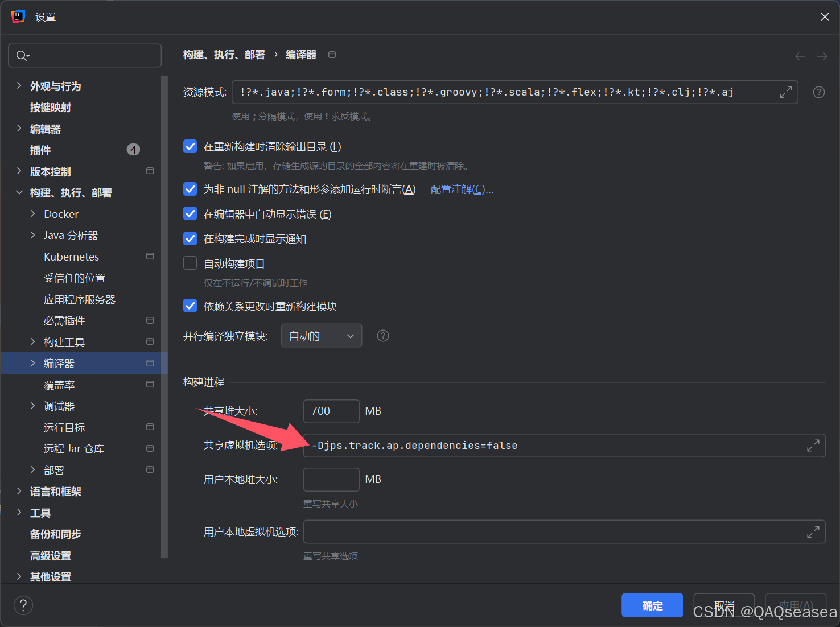840x627 pixels.
Task: Uncheck 在编辑器中自动显示错误
Action: click(x=190, y=214)
